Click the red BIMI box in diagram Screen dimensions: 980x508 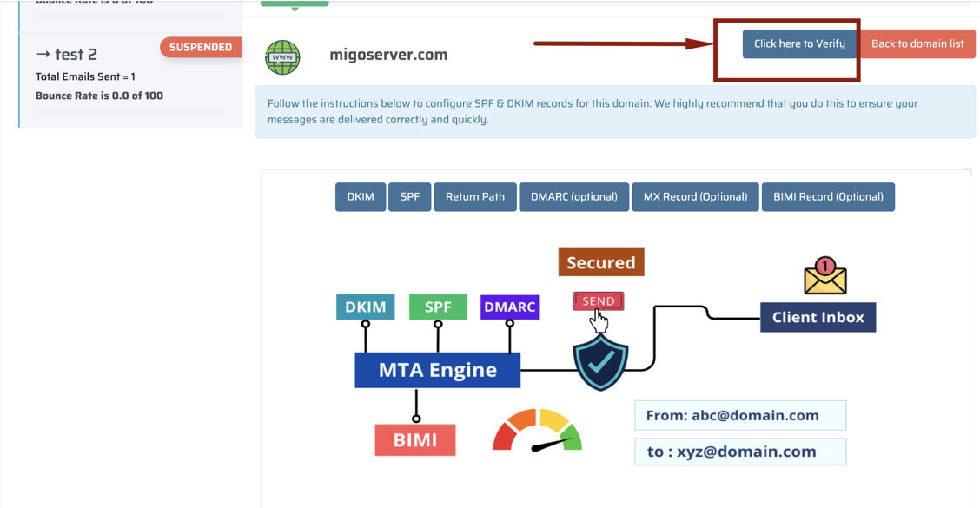415,440
